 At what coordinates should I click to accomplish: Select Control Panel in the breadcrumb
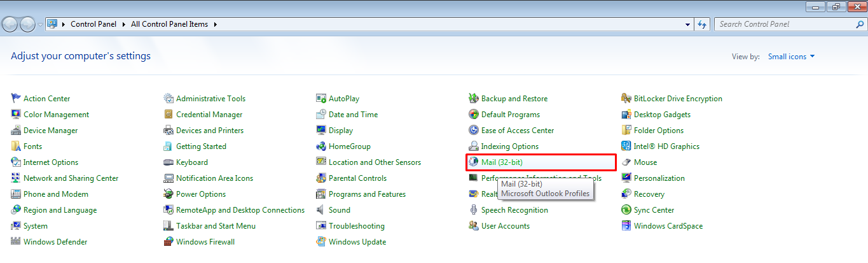pyautogui.click(x=94, y=24)
